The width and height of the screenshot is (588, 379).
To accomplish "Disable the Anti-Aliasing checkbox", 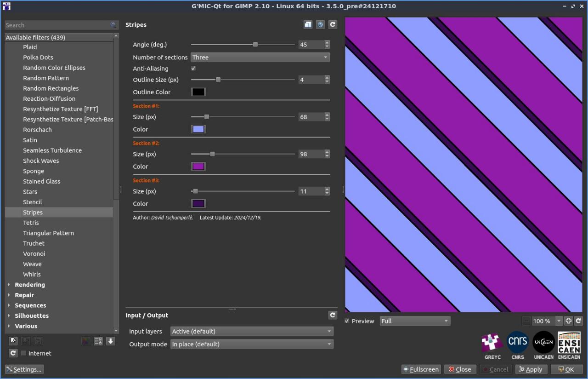I will tap(193, 69).
